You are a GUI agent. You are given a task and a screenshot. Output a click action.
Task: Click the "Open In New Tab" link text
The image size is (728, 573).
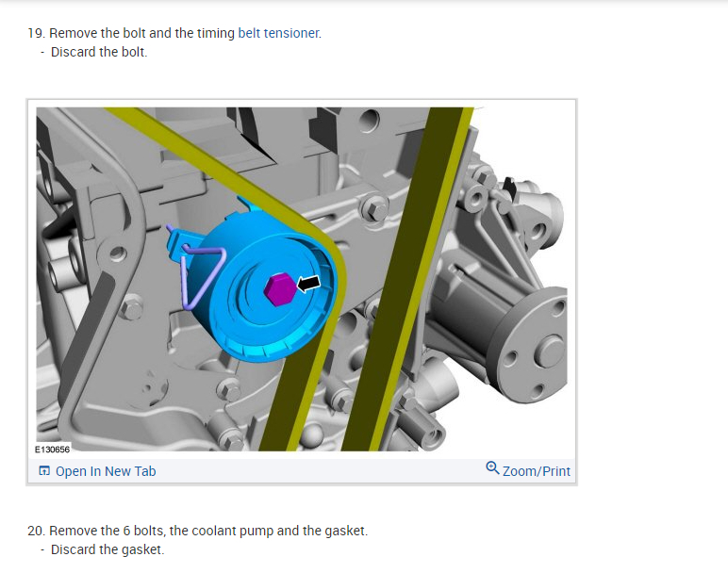point(106,471)
